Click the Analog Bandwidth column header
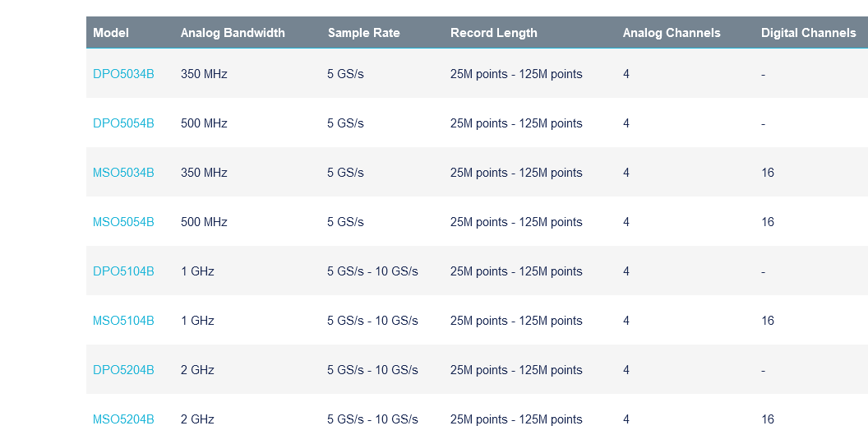The width and height of the screenshot is (868, 435). point(233,33)
